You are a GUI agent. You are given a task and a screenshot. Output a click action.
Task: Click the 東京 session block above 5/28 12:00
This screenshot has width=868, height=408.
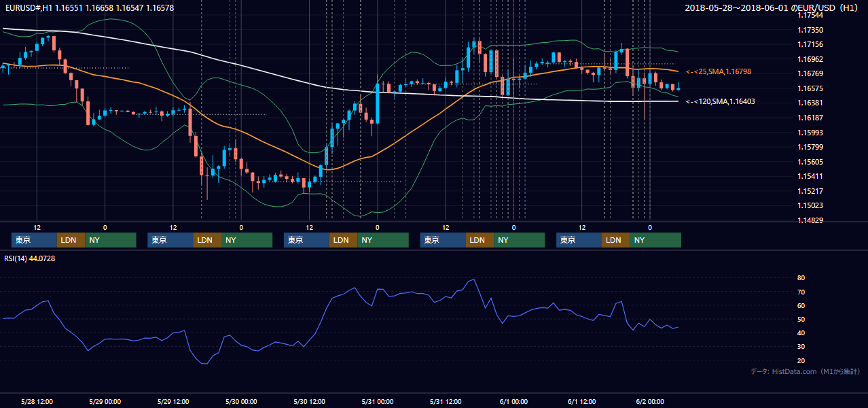pos(34,240)
